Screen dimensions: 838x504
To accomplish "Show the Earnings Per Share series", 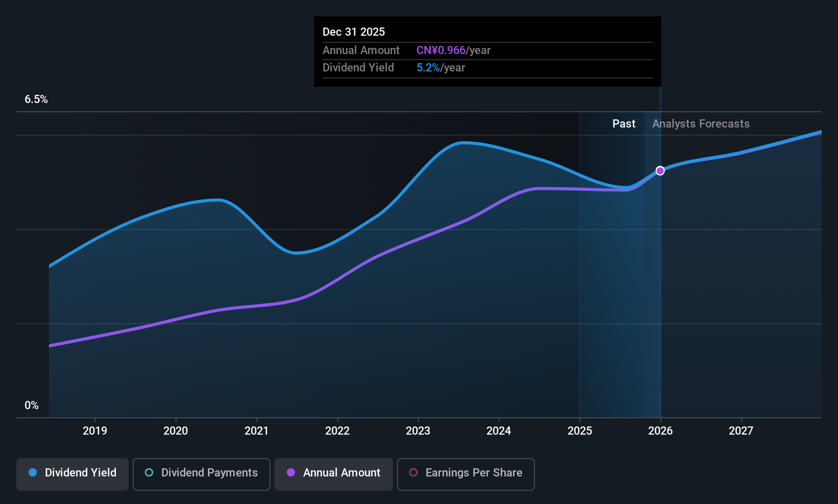I will (465, 474).
